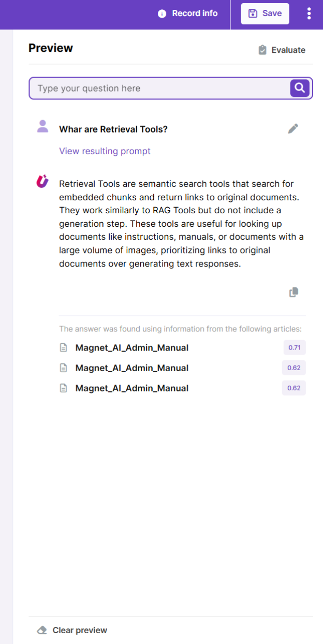The image size is (323, 644).
Task: Save the record
Action: (x=265, y=13)
